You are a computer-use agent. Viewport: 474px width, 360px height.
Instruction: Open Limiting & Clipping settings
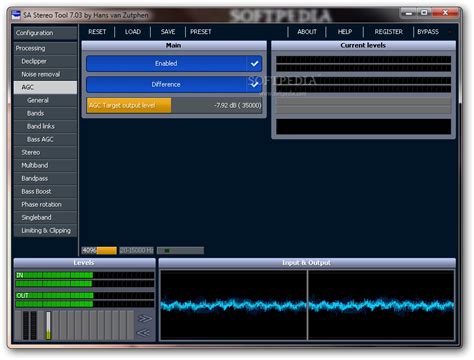pos(45,230)
